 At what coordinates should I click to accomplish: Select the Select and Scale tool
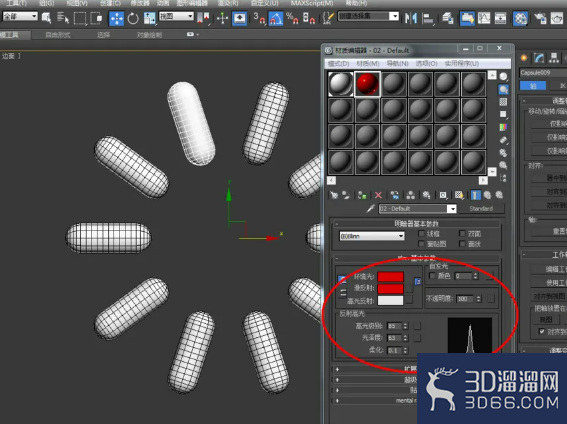(149, 18)
